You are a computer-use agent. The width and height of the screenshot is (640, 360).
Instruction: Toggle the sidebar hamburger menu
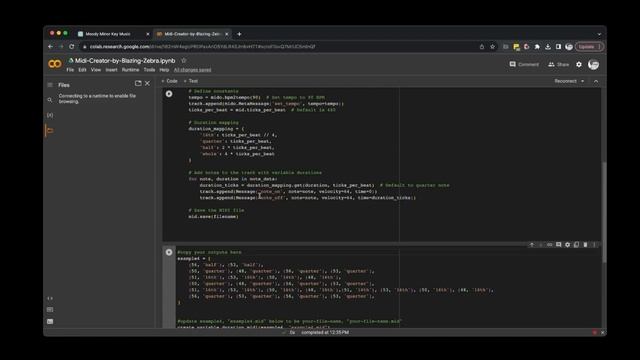click(50, 85)
